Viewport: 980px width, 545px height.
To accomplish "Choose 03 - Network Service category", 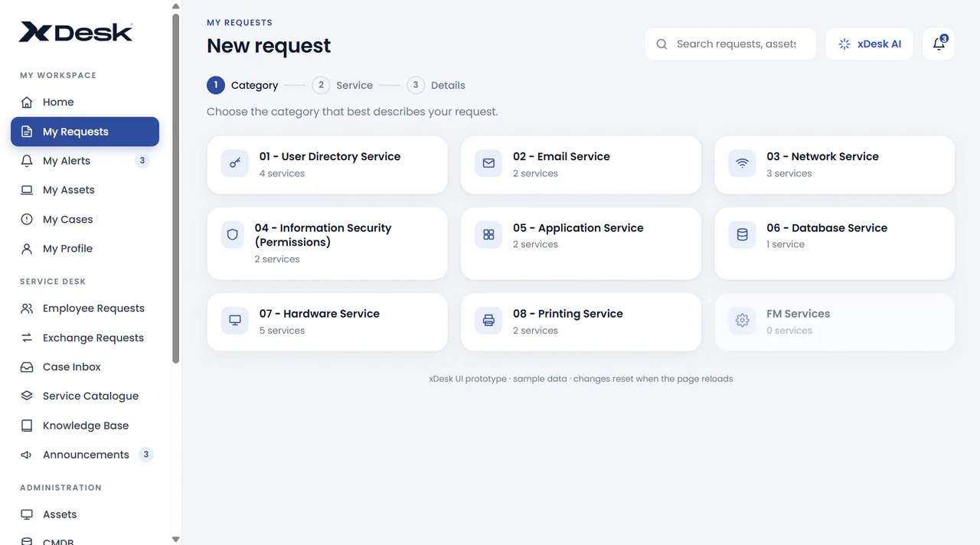I will 835,165.
